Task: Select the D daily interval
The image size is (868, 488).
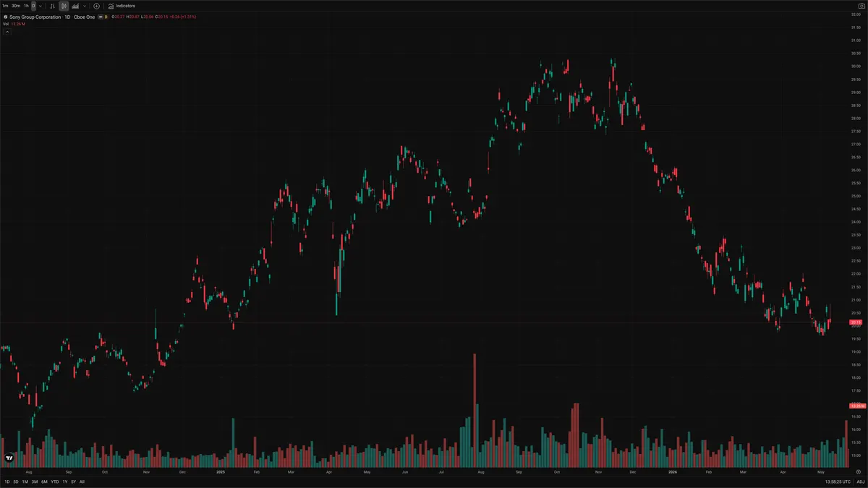Action: point(33,6)
